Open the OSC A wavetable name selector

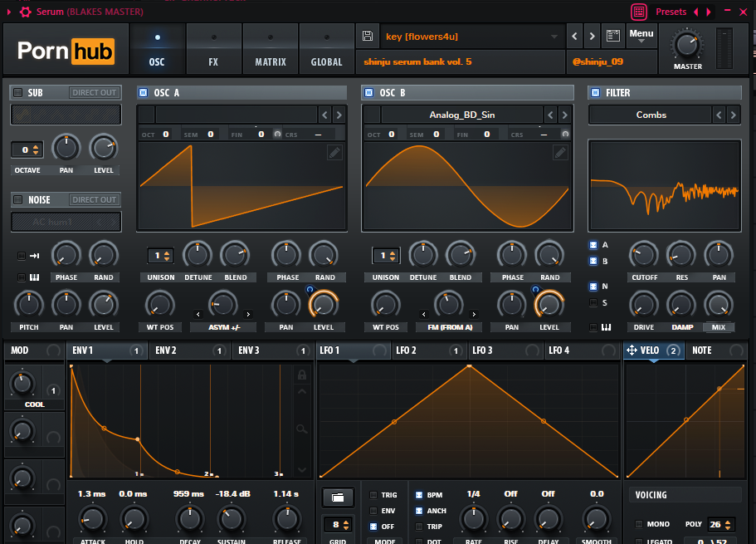click(236, 115)
